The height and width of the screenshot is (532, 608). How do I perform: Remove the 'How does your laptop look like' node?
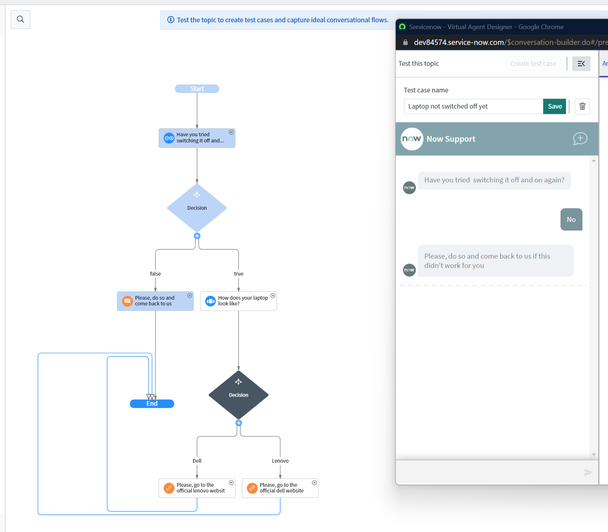coord(273,295)
